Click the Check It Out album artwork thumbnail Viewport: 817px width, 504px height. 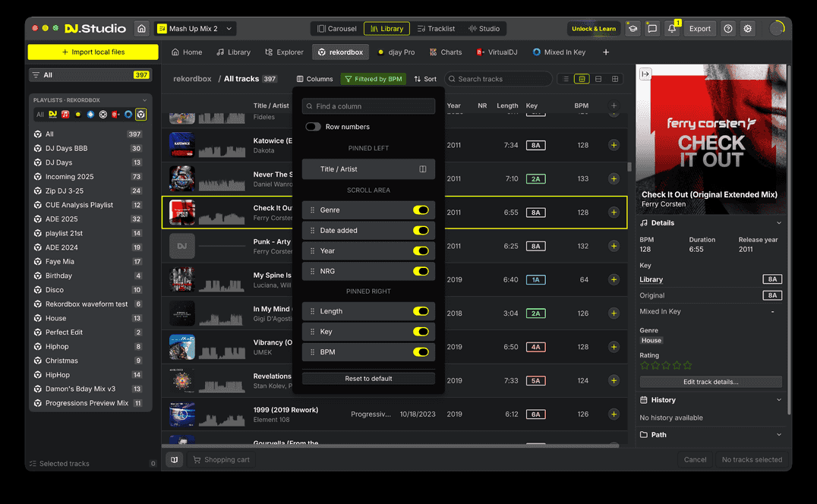pyautogui.click(x=181, y=213)
